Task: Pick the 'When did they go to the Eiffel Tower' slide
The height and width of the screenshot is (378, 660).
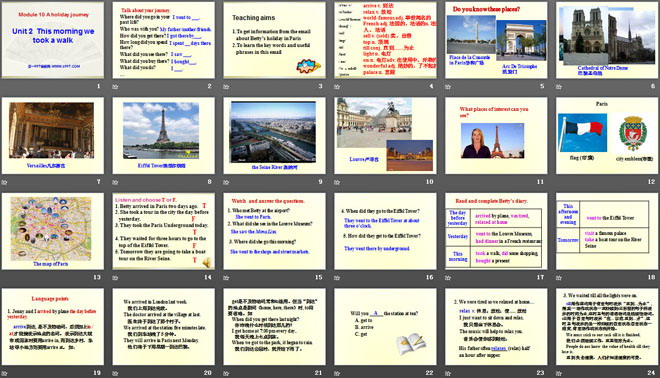Action: [385, 231]
